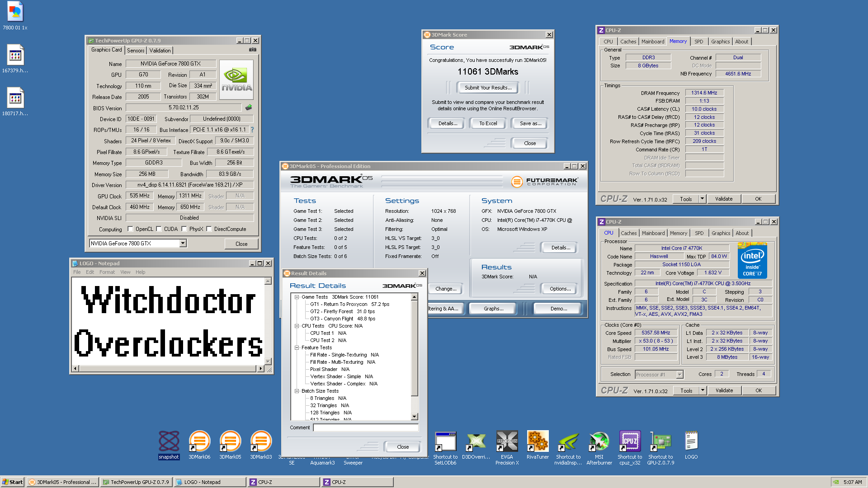Open the nvidiaInspector shortcut icon

coord(568,448)
